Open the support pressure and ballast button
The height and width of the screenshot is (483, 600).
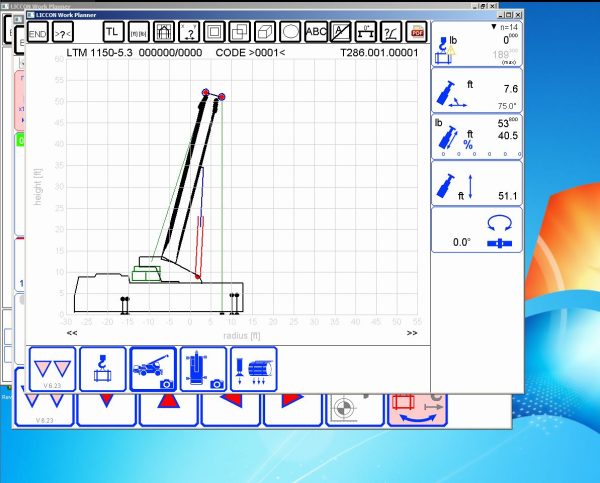(254, 369)
